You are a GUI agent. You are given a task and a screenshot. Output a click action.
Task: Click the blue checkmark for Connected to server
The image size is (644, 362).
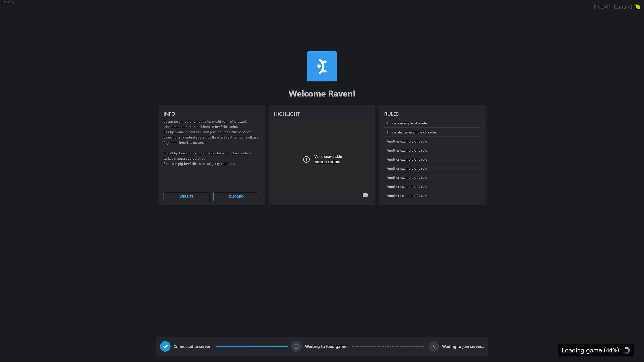point(165,346)
